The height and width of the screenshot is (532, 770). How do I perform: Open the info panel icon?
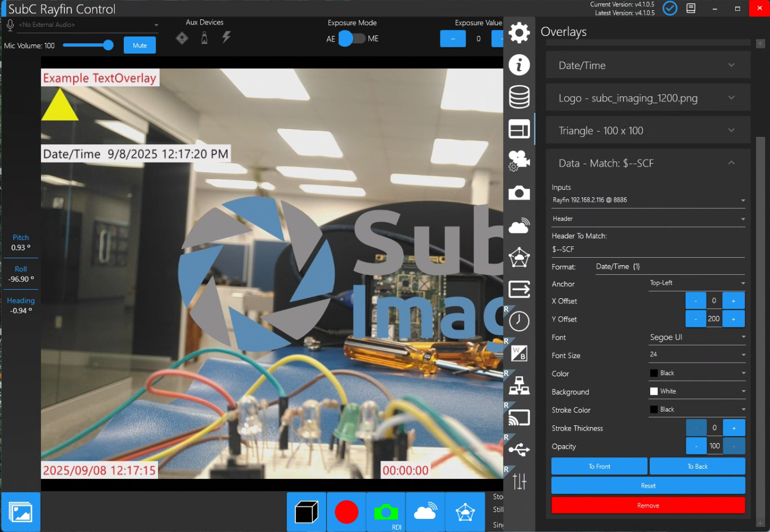(x=519, y=65)
